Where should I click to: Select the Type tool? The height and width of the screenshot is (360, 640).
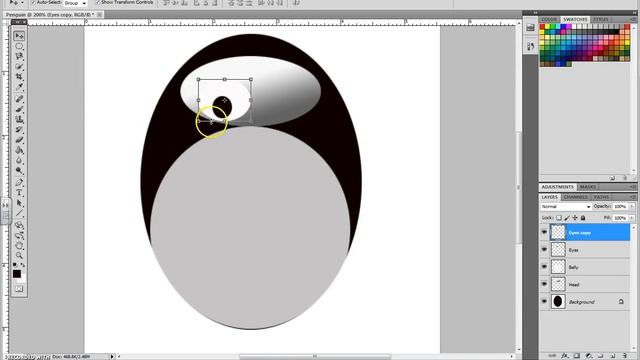[x=19, y=193]
